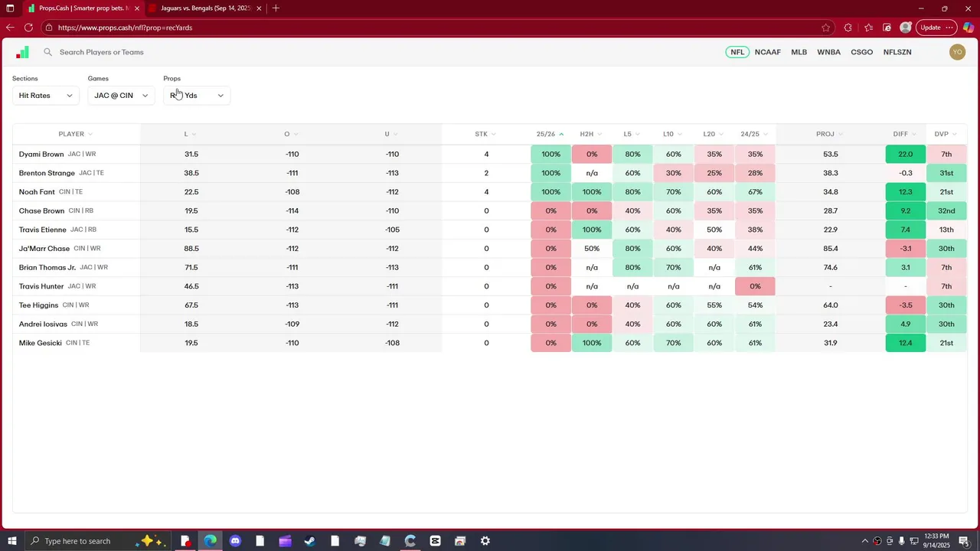Viewport: 980px width, 551px height.
Task: Open Ja'Marr Chase player row
Action: click(x=490, y=249)
